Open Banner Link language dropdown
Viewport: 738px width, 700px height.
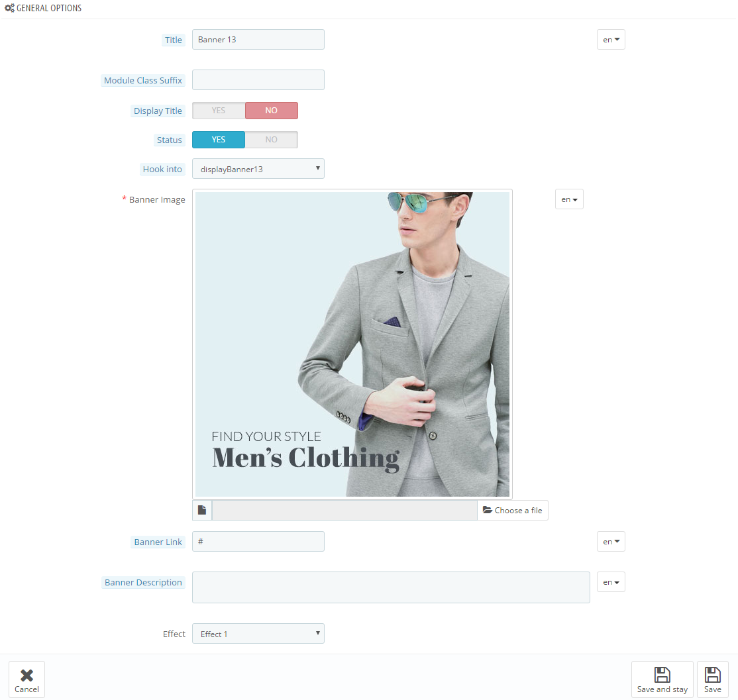pos(611,542)
